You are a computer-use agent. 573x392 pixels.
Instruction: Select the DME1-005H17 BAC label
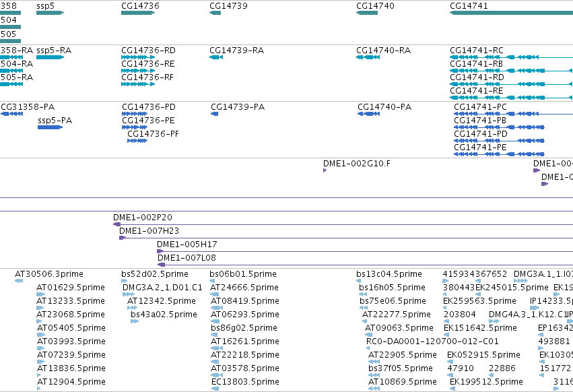[187, 244]
